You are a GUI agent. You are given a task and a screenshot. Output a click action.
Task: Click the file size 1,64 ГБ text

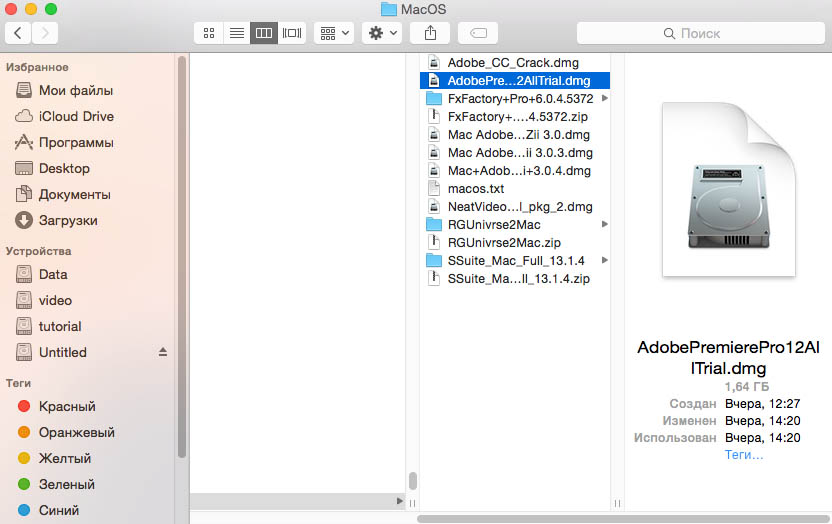[x=747, y=387]
